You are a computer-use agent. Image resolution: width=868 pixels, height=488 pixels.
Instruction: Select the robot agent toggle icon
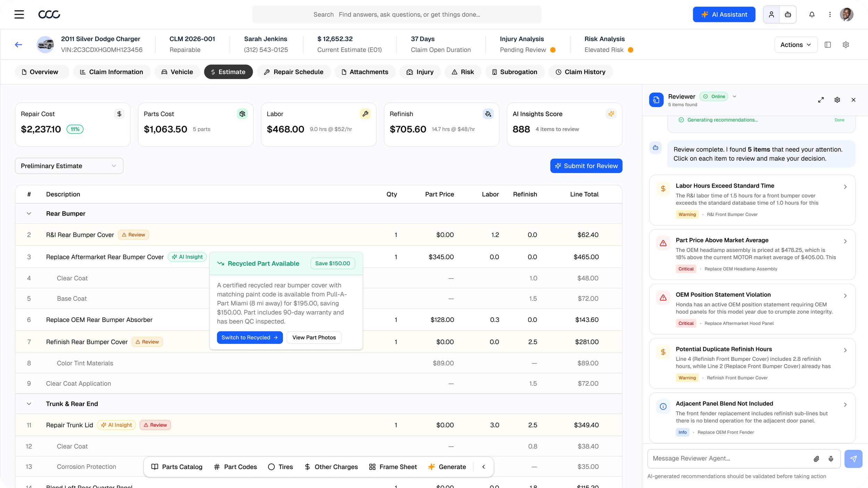tap(788, 15)
